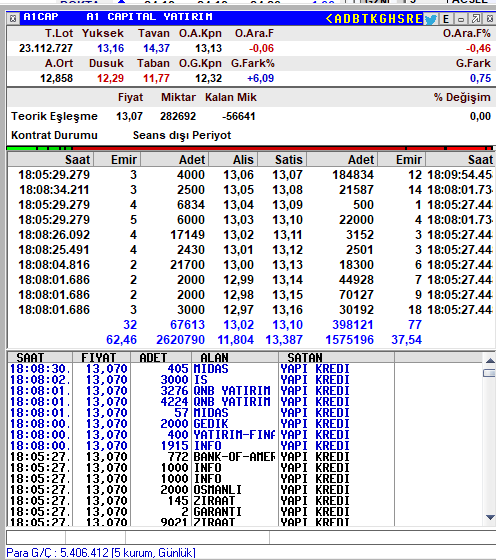Image resolution: width=496 pixels, height=560 pixels.
Task: Click the Yuksek value 13,16 in the summary
Action: coord(110,48)
